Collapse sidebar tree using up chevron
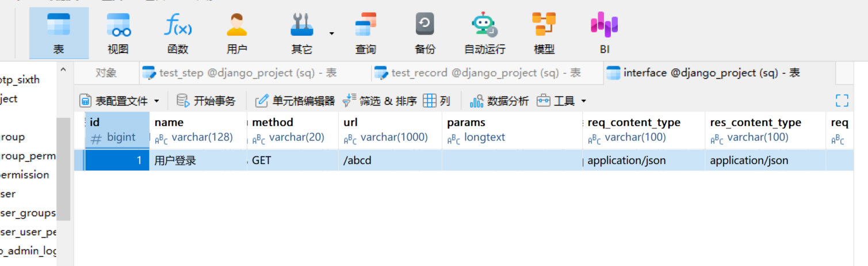This screenshot has height=266, width=868. click(63, 70)
